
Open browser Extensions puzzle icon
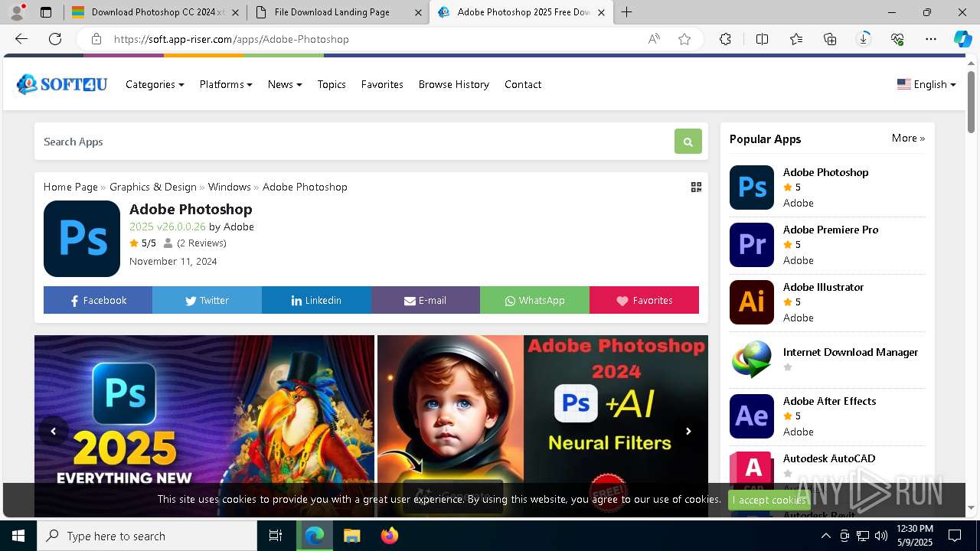click(725, 39)
